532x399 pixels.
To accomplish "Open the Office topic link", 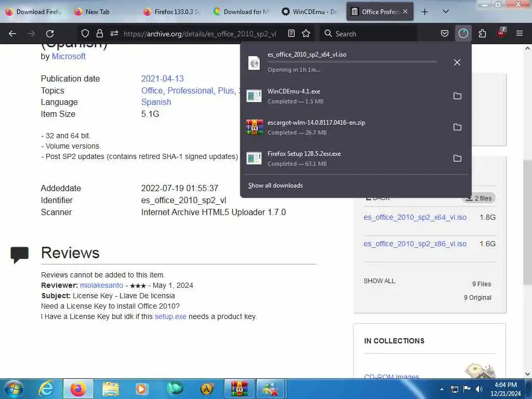I will pos(152,90).
